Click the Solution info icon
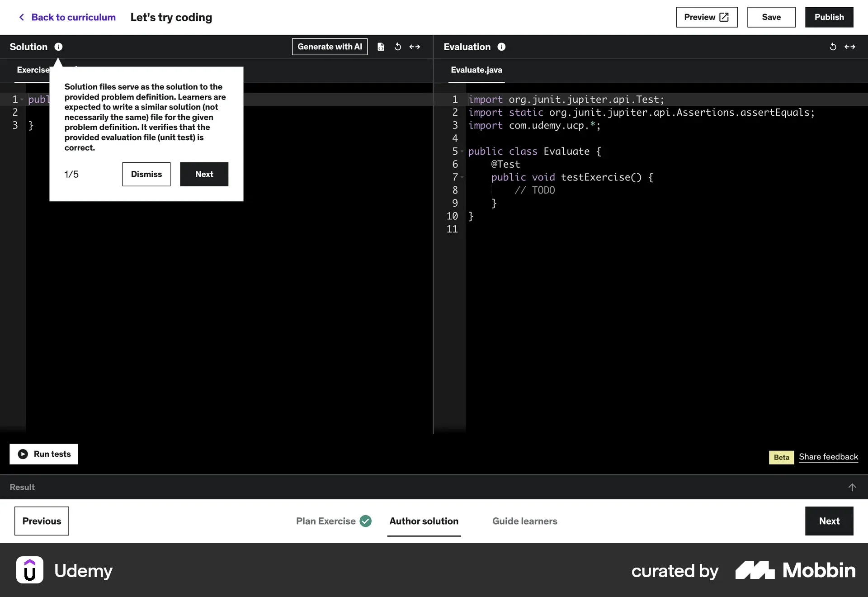 coord(58,47)
